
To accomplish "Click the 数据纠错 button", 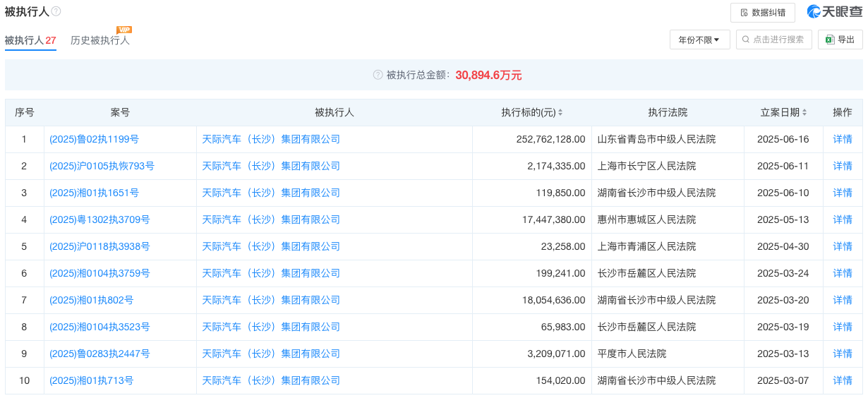I will (763, 13).
